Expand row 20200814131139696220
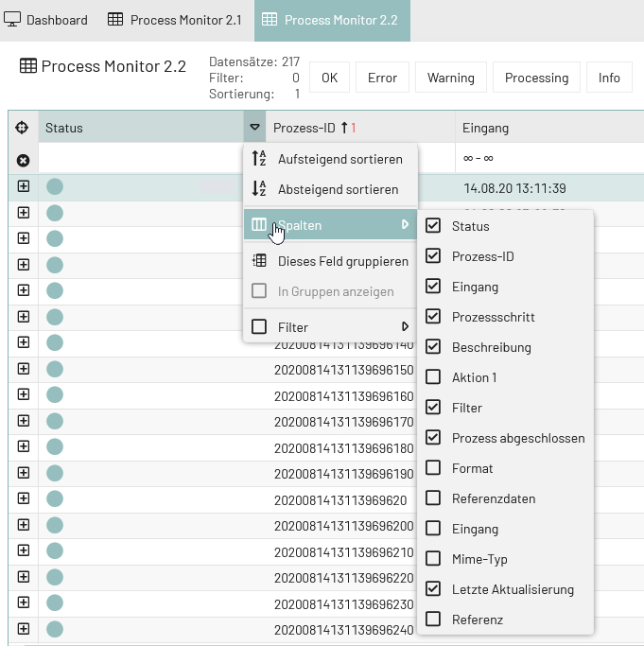This screenshot has width=644, height=646. pos(24,576)
